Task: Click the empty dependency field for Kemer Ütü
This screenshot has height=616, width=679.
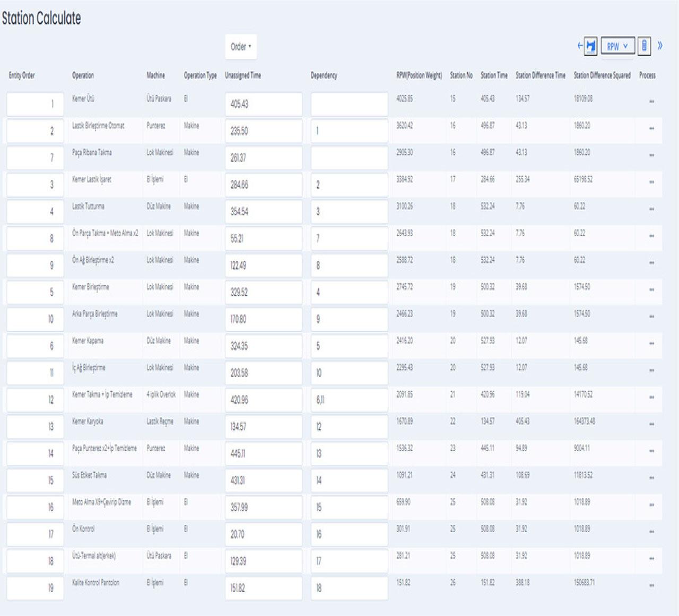Action: [x=349, y=104]
